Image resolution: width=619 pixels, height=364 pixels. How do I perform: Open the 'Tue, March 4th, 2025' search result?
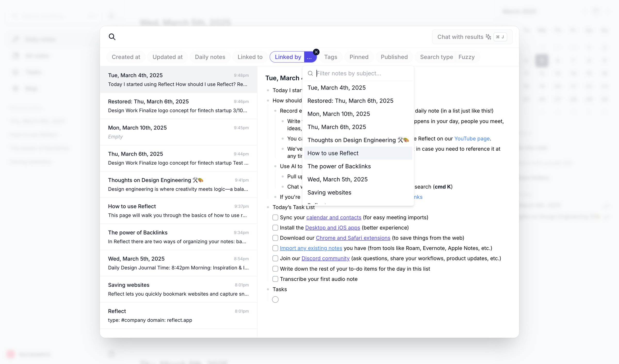[x=178, y=80]
